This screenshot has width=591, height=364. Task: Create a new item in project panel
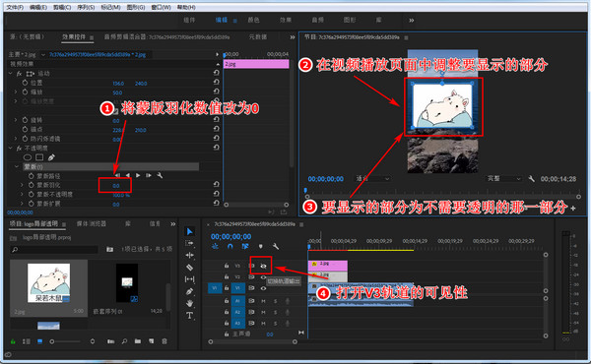(151, 341)
